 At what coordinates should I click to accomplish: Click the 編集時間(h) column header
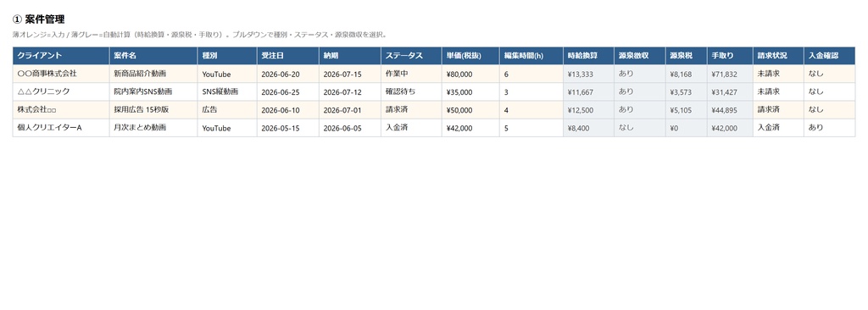(x=531, y=56)
